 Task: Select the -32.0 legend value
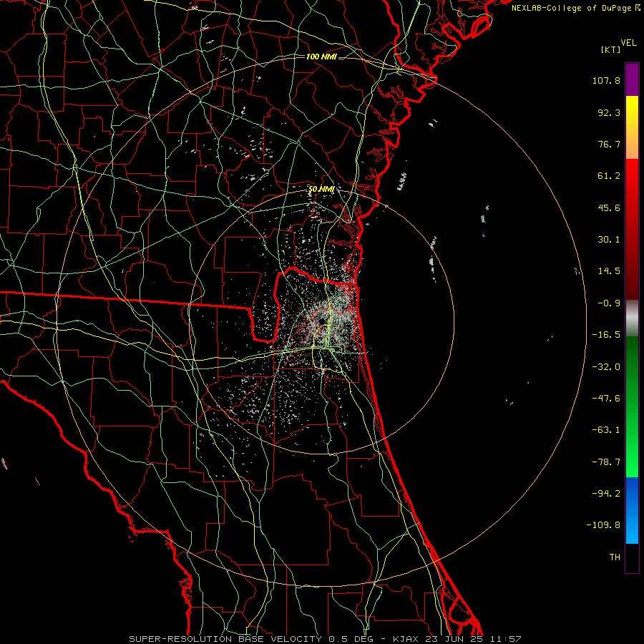tap(606, 367)
